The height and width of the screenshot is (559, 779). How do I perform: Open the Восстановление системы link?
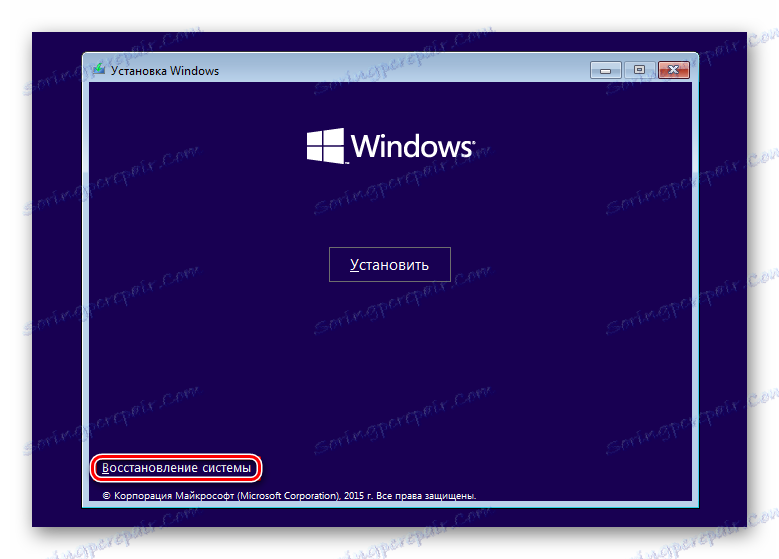176,468
